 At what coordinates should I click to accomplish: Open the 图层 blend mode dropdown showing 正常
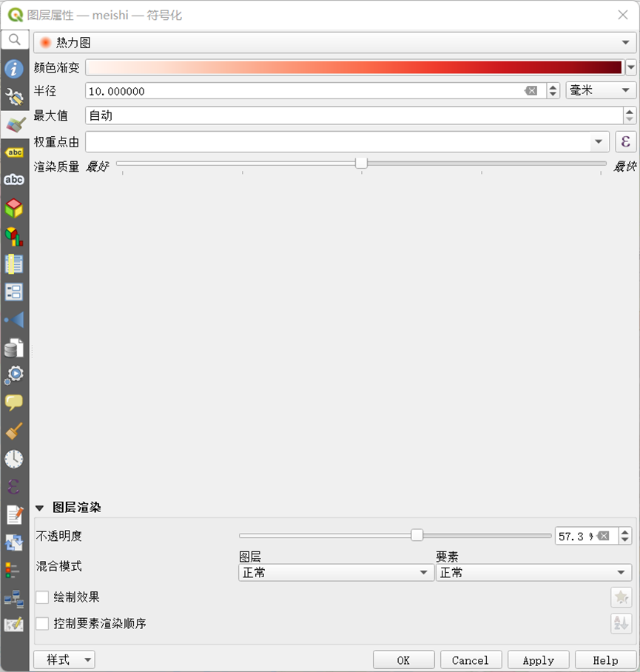pos(335,572)
